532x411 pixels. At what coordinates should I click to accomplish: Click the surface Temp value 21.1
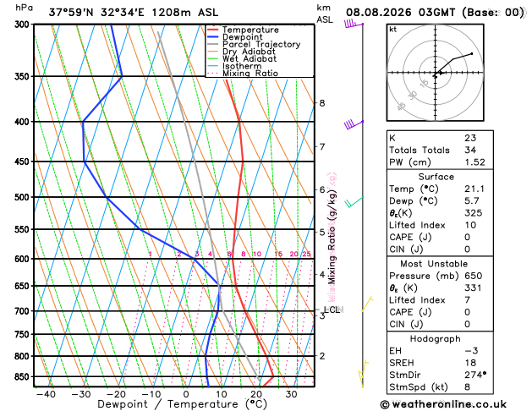click(474, 189)
